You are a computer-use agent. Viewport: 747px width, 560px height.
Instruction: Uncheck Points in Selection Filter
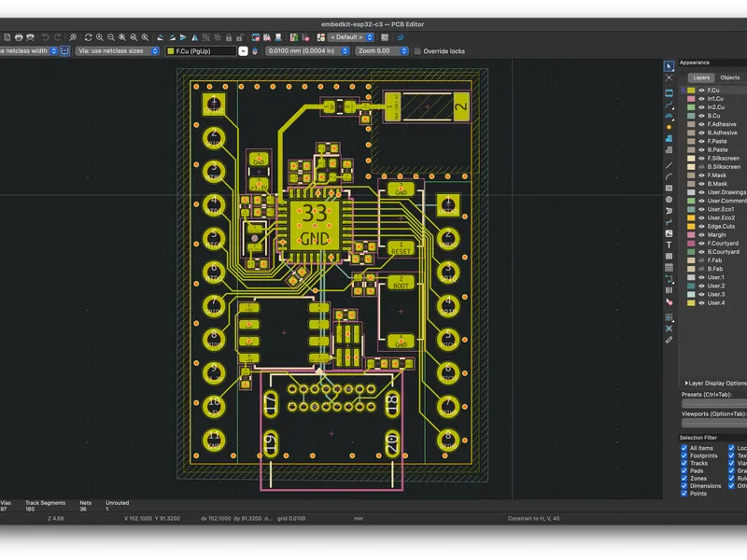click(684, 494)
